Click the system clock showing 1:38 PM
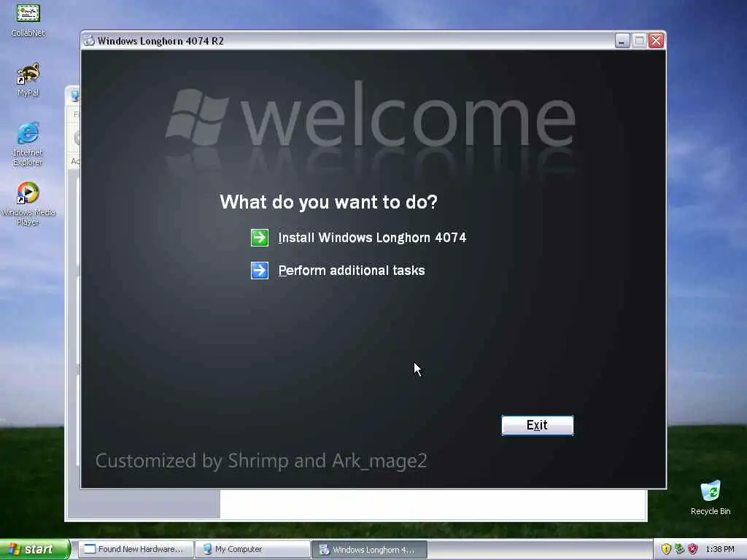The height and width of the screenshot is (560, 747). [x=720, y=549]
